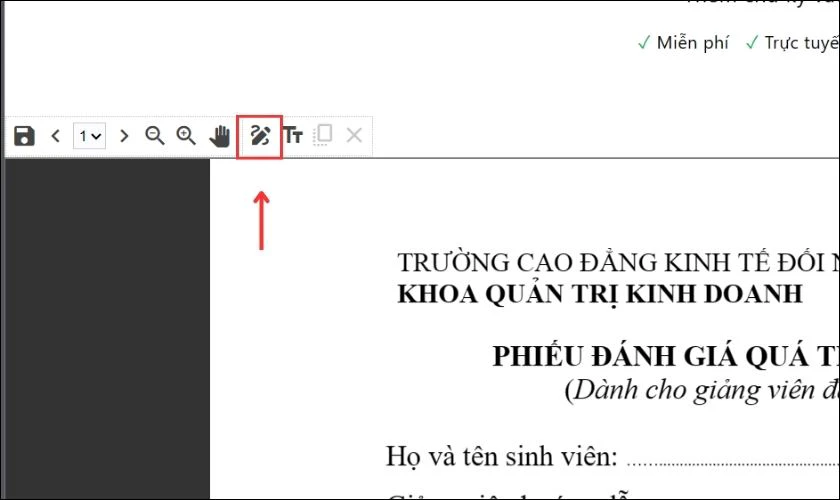Screen dimensions: 840x500
Task: Select the text Tt tool
Action: (x=293, y=135)
